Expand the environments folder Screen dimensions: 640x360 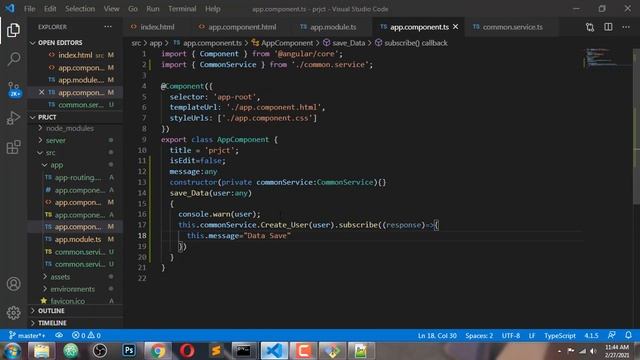click(76, 289)
